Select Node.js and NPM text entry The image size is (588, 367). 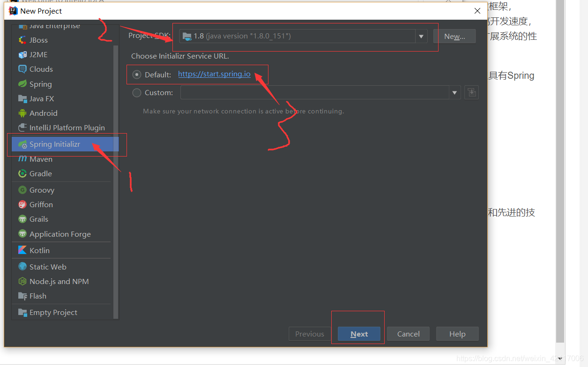pos(59,282)
